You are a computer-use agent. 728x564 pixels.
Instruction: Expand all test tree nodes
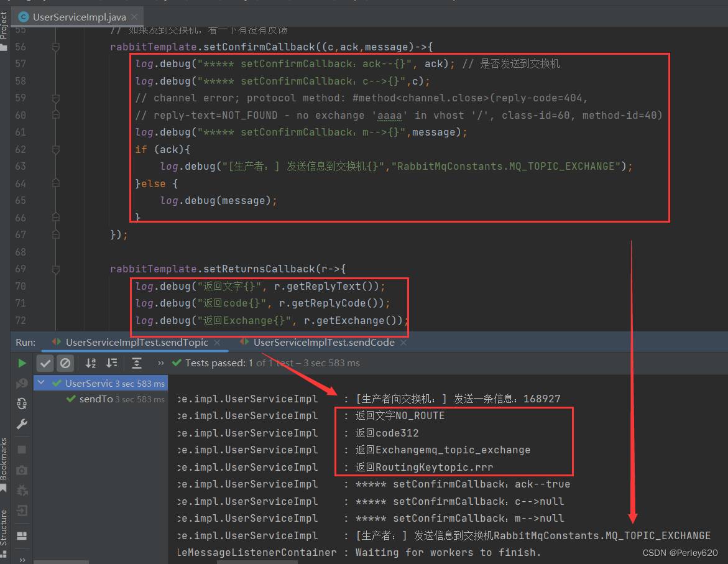coord(137,363)
